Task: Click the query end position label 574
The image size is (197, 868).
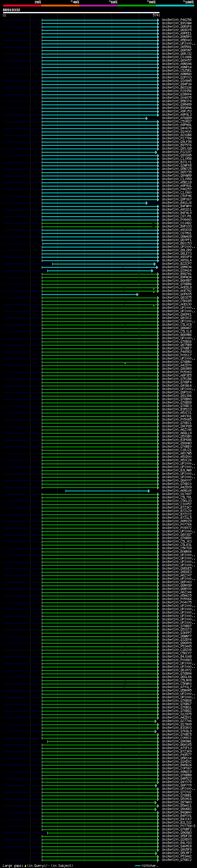Action: pos(155,15)
